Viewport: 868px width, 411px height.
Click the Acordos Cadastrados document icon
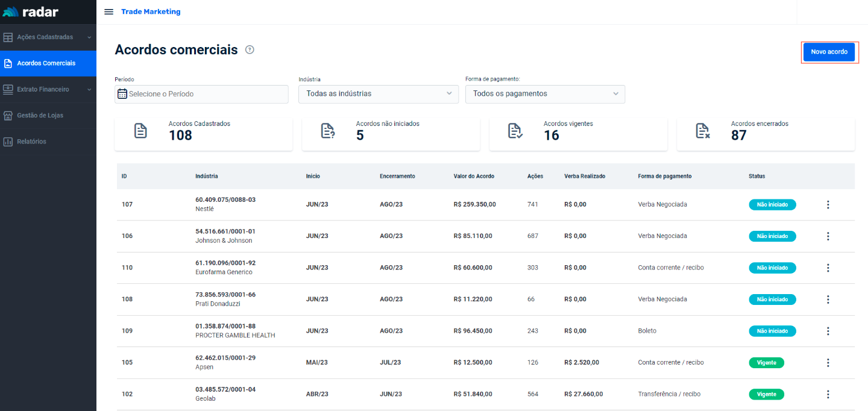140,131
